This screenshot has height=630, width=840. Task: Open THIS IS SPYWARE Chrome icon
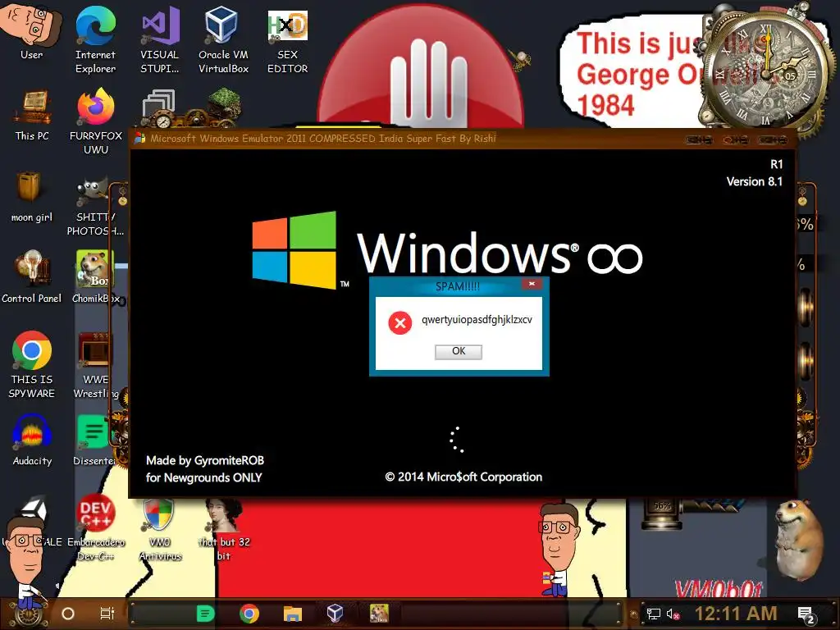pyautogui.click(x=32, y=365)
